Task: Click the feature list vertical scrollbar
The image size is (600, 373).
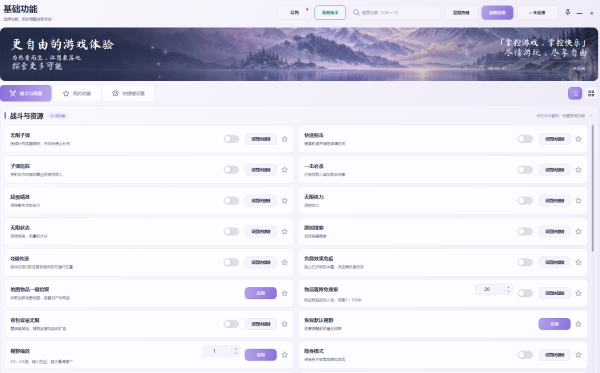Action: click(x=592, y=188)
